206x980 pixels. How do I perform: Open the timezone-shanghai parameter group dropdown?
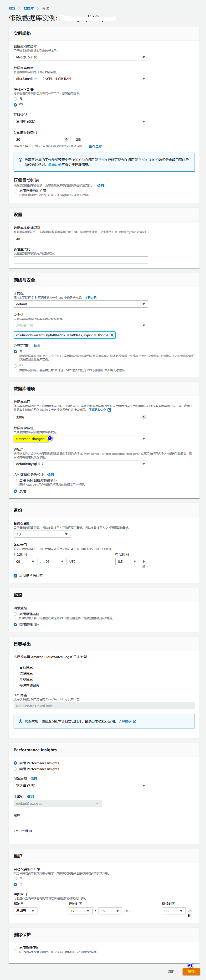81,439
